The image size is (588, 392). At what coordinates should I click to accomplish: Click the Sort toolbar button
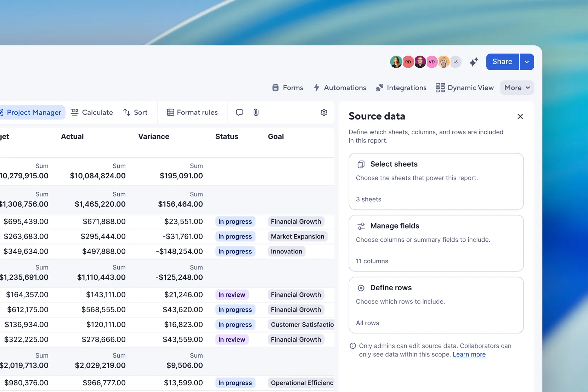click(x=135, y=112)
